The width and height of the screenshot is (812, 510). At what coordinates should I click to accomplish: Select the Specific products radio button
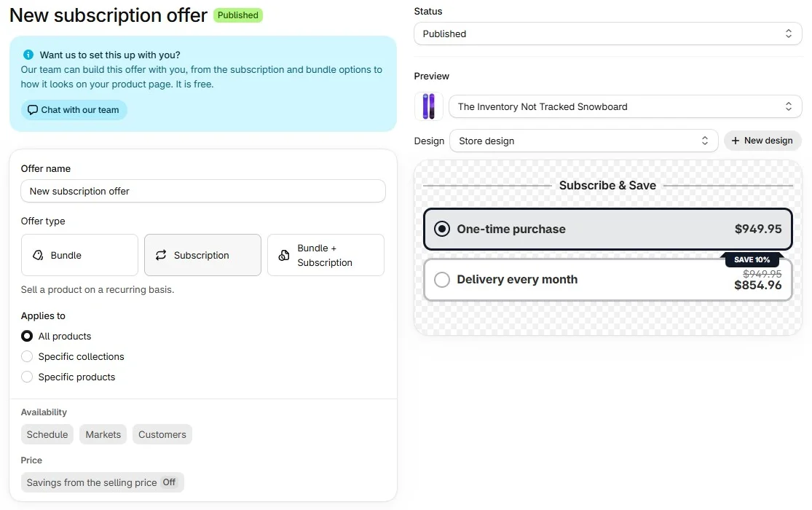pyautogui.click(x=27, y=377)
